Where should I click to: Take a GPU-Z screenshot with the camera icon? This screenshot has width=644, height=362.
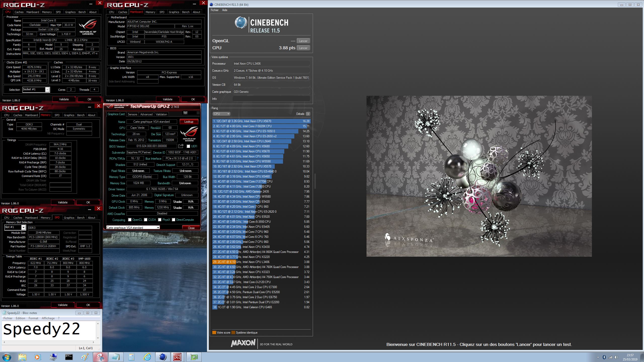coord(185,113)
